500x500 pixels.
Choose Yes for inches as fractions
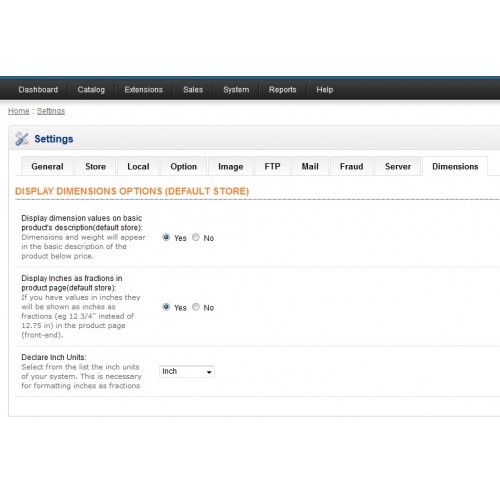[x=166, y=307]
